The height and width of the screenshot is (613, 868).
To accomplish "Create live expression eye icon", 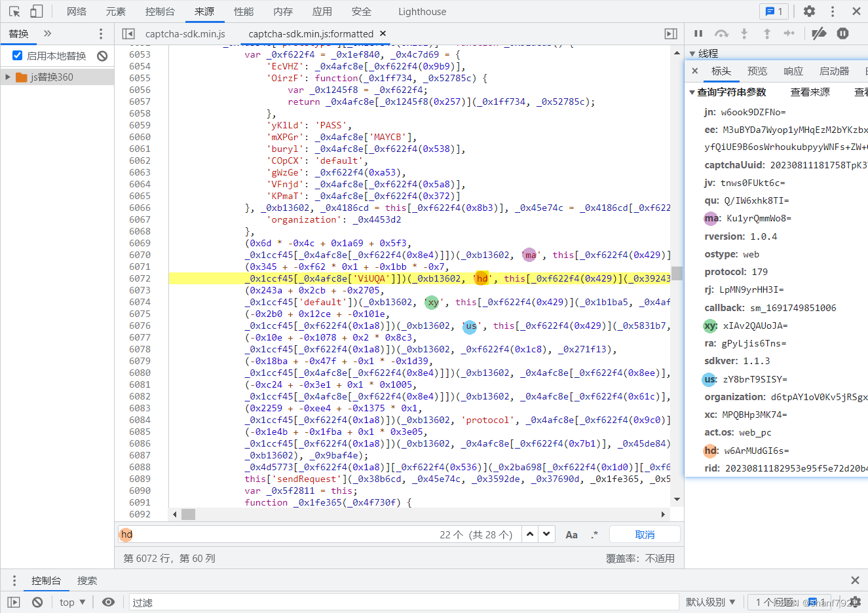I will (109, 603).
